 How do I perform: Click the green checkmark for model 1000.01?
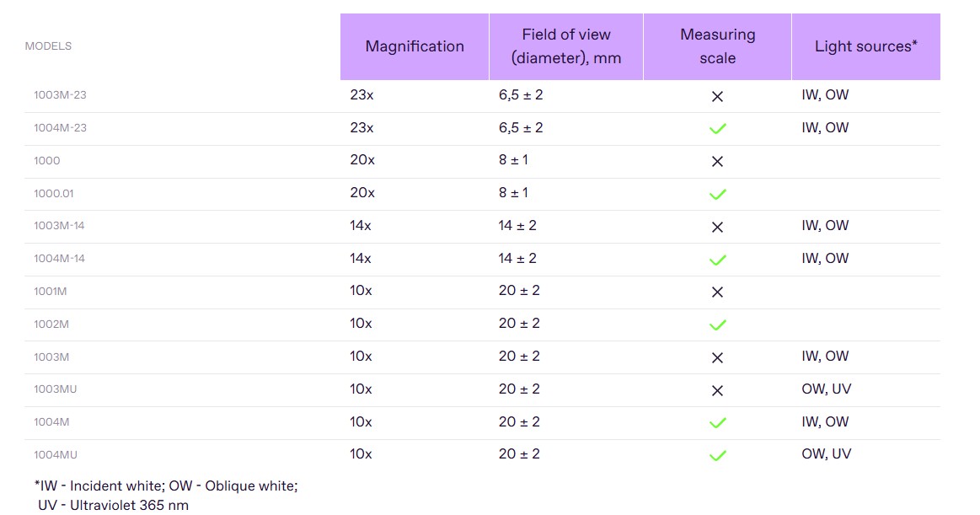point(717,194)
